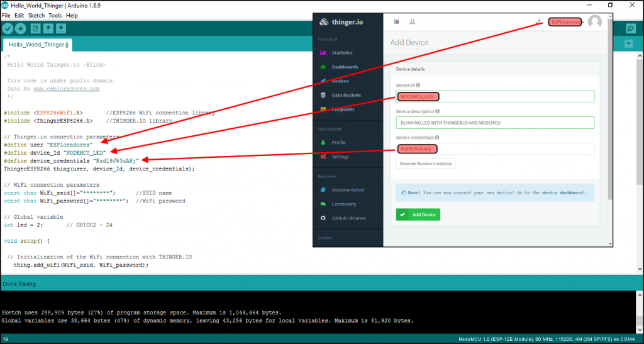Open Settings in the sidebar
This screenshot has width=644, height=344.
(x=340, y=157)
